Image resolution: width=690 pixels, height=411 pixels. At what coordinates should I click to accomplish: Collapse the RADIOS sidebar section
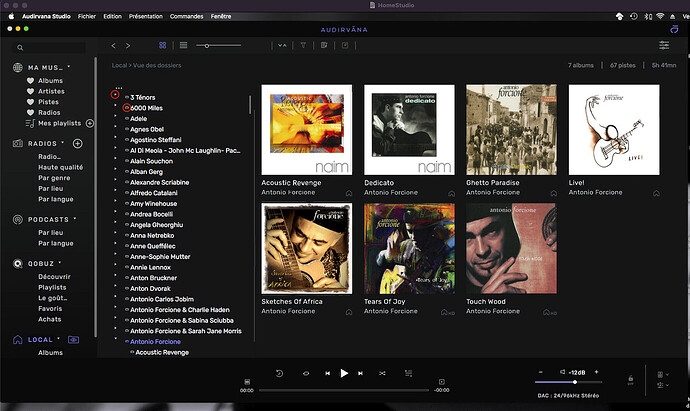pos(62,143)
